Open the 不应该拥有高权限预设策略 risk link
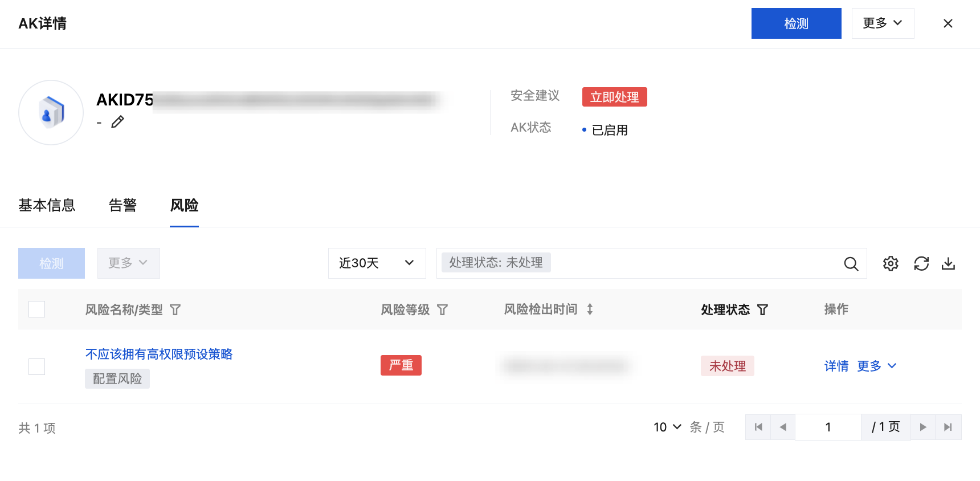This screenshot has height=481, width=980. pos(159,354)
